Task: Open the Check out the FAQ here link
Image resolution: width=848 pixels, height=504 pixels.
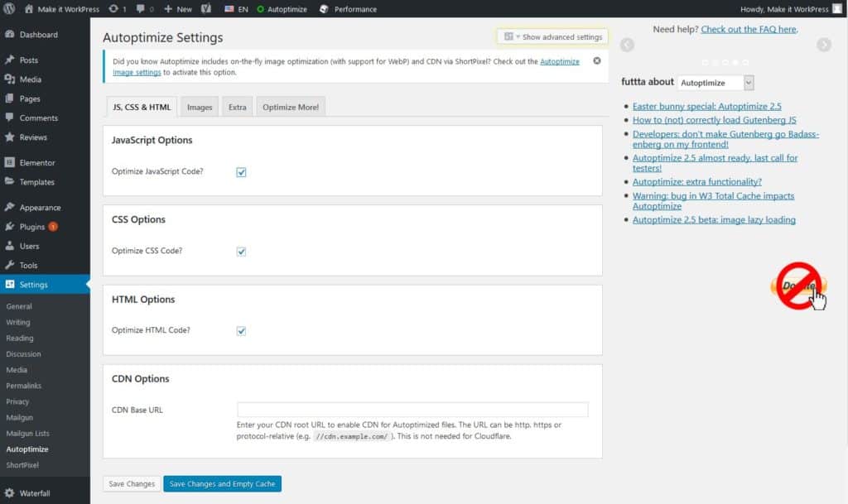Action: pyautogui.click(x=749, y=29)
